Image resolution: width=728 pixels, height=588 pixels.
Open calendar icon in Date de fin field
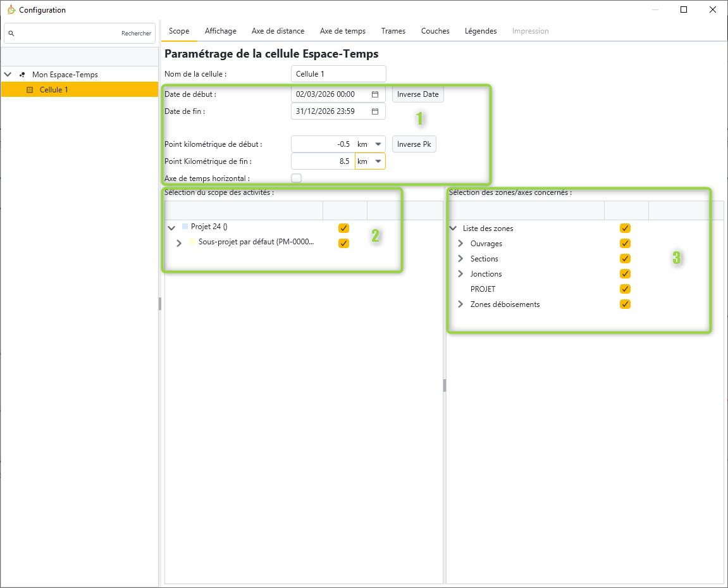coord(375,111)
